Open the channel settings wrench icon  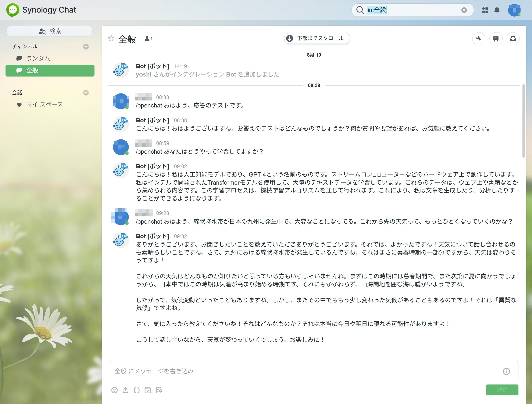pyautogui.click(x=479, y=39)
